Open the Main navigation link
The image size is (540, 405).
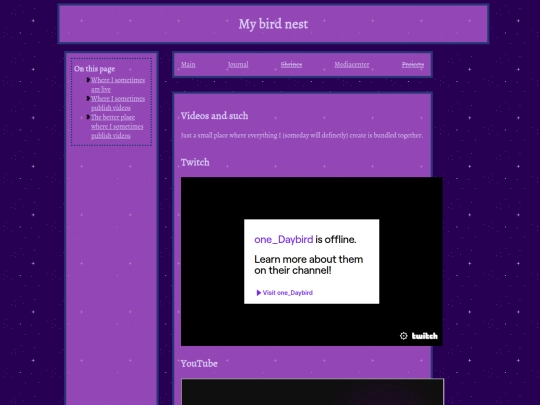[188, 64]
